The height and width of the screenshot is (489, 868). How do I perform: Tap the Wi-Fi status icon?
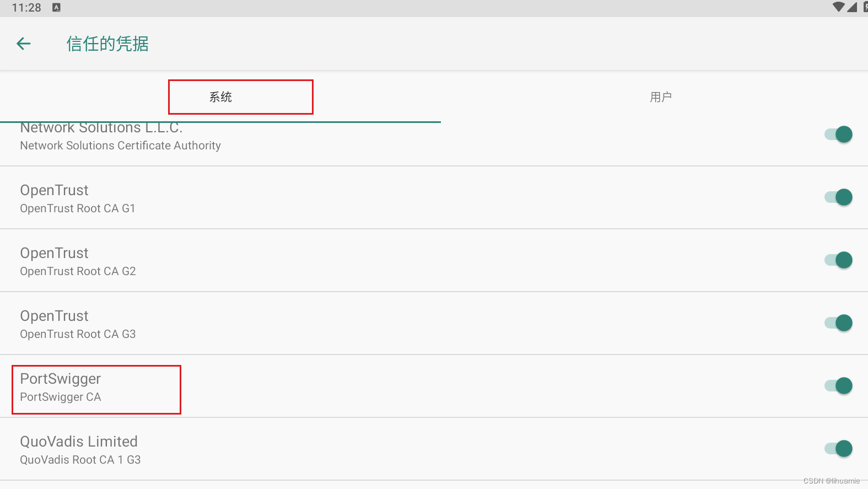pos(838,7)
